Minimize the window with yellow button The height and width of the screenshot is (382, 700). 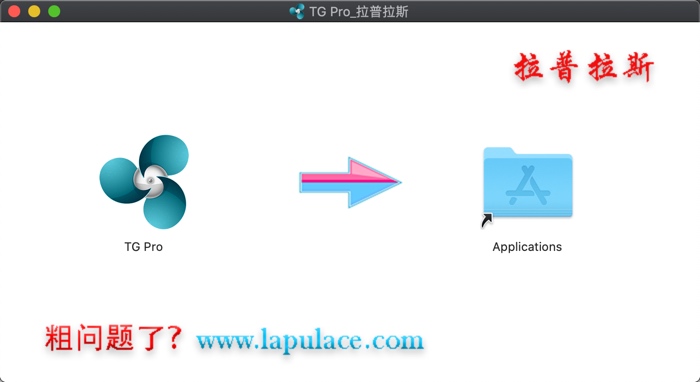pos(34,11)
